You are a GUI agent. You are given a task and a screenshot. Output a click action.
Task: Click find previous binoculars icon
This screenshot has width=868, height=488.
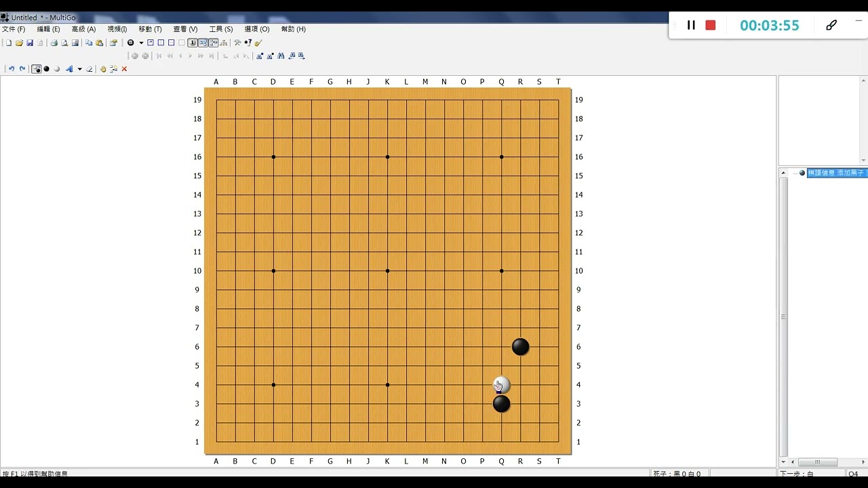tap(292, 56)
